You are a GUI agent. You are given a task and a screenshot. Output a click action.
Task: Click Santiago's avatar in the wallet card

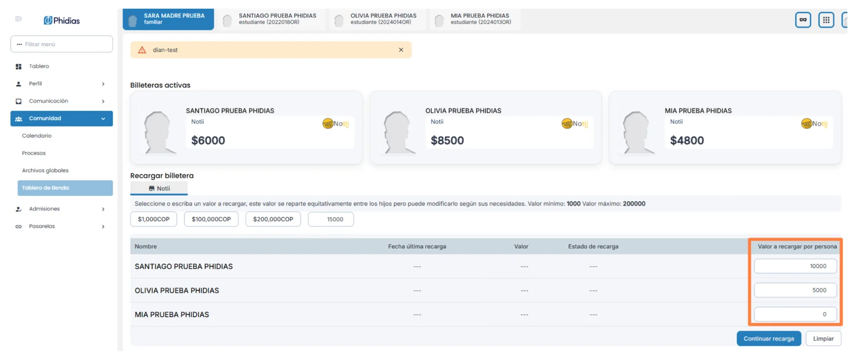click(x=159, y=132)
